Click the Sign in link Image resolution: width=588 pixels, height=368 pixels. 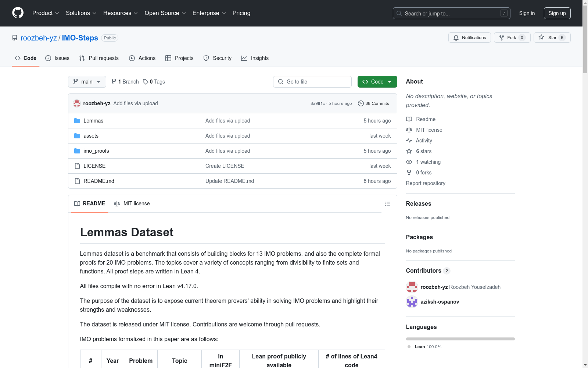point(527,13)
